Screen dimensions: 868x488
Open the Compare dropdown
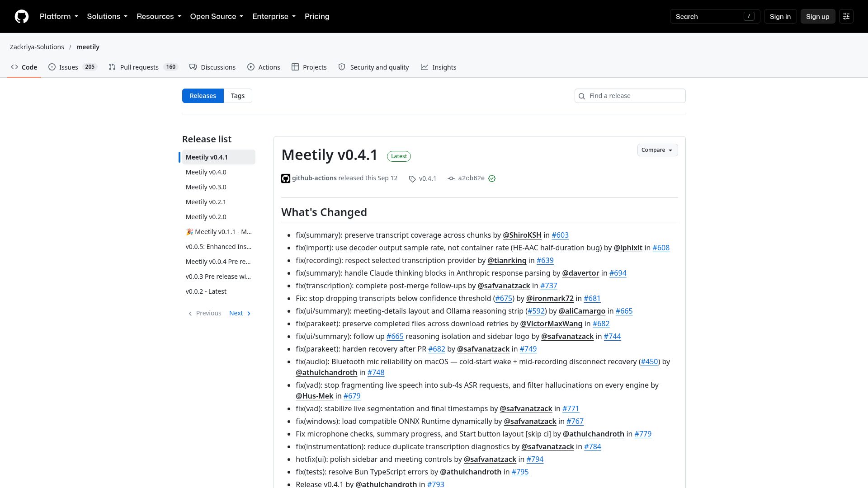pos(657,150)
